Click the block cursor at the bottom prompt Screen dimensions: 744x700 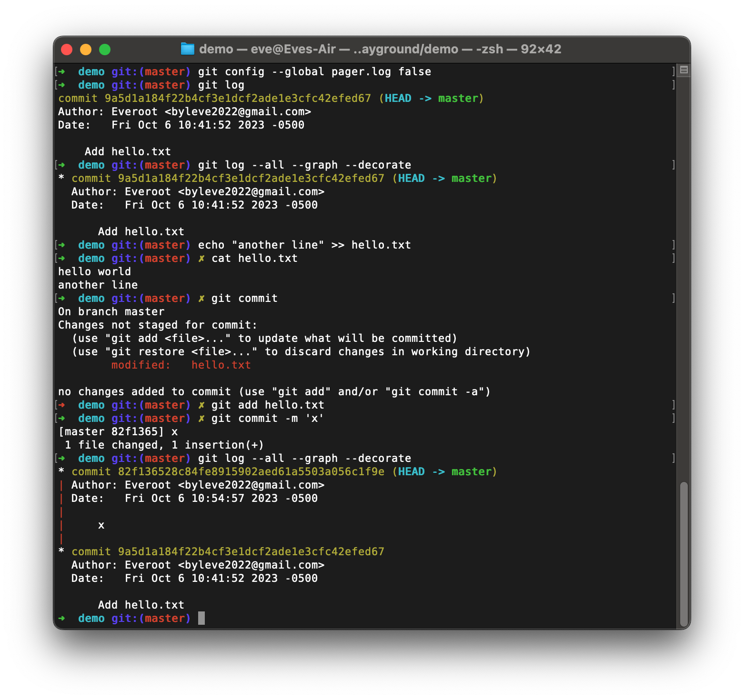[200, 618]
